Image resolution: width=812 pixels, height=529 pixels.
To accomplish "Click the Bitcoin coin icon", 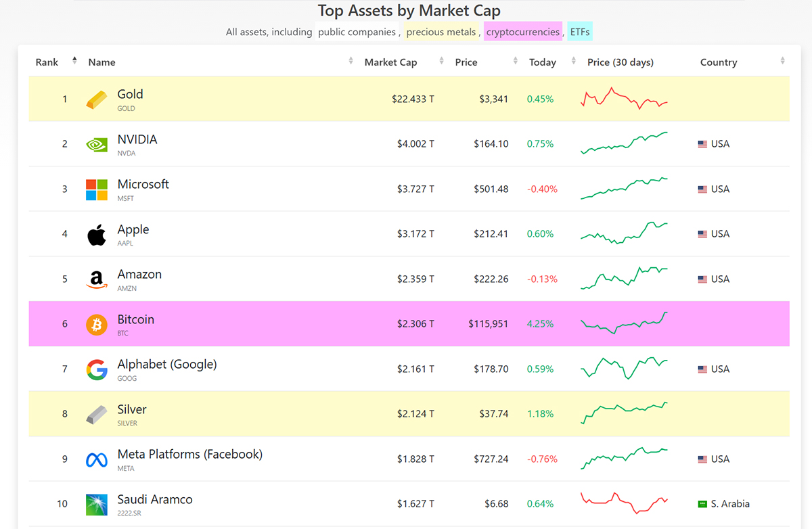I will (97, 324).
